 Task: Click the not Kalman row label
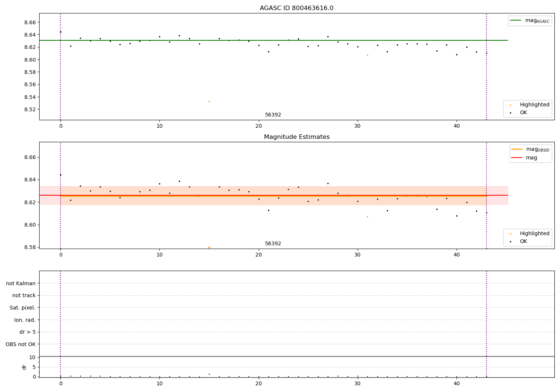21,283
